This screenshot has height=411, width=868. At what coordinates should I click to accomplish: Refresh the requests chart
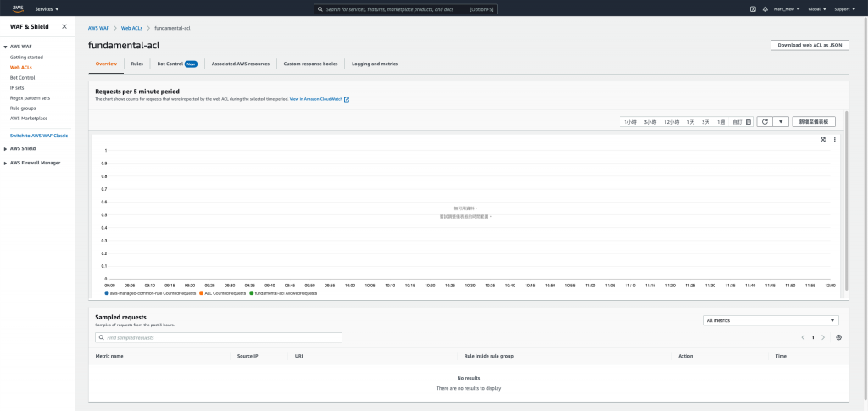(x=765, y=122)
